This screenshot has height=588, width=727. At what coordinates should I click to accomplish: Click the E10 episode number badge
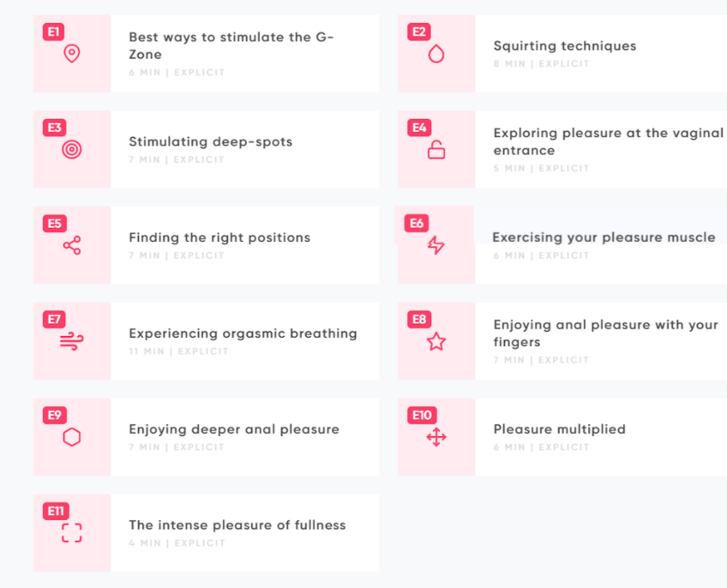tap(422, 415)
